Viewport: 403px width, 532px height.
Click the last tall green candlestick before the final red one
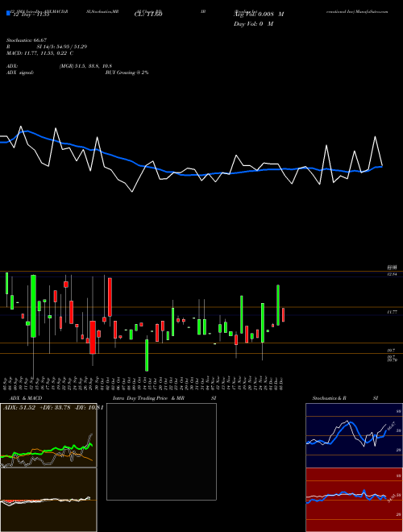coord(278,305)
